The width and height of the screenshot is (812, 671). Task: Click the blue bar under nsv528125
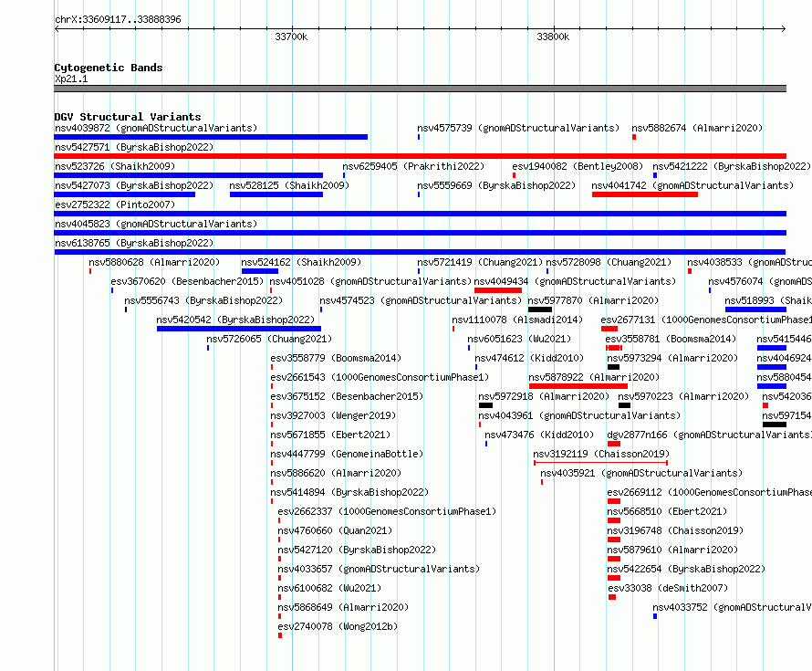click(x=276, y=194)
